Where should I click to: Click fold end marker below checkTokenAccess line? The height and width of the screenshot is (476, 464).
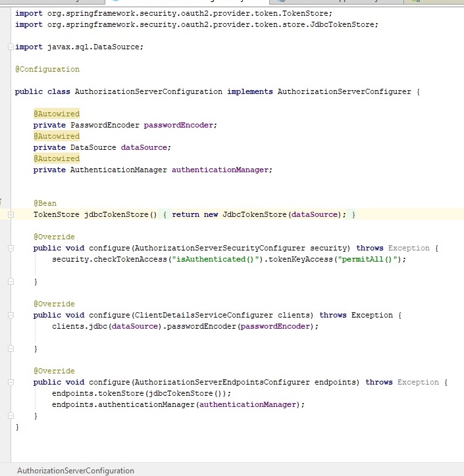tap(11, 281)
